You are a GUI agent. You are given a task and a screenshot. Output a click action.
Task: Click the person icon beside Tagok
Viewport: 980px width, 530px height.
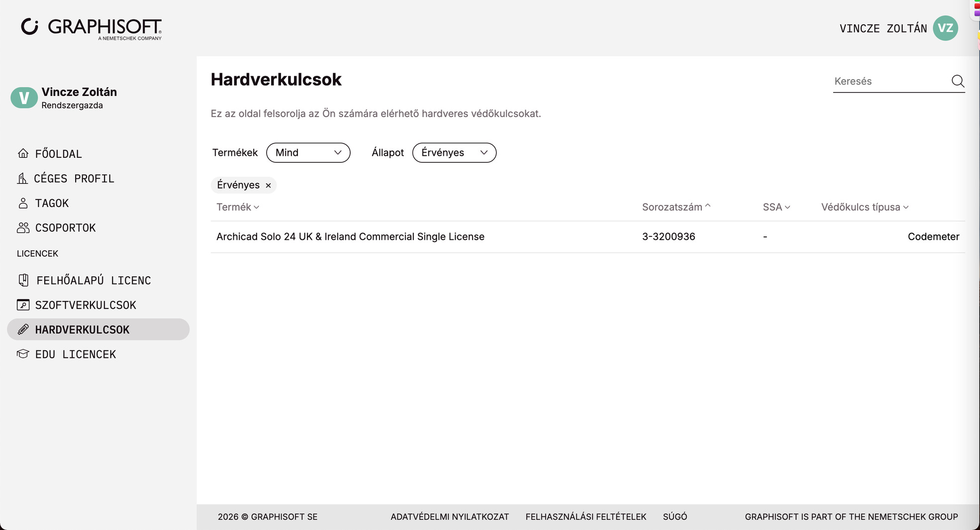tap(23, 203)
